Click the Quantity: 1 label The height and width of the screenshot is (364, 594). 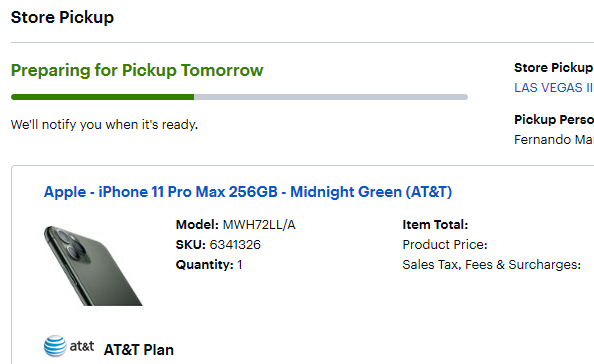pos(209,264)
